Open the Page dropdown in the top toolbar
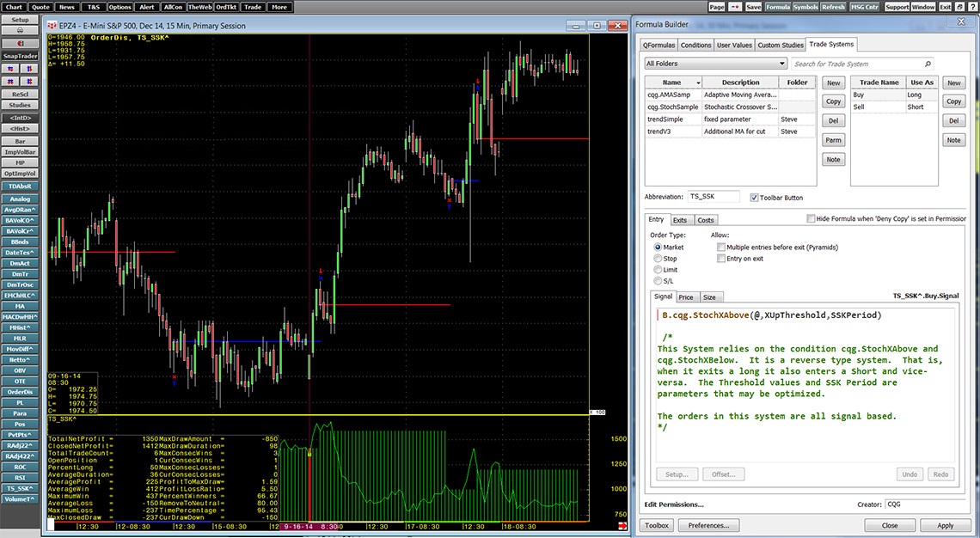 tap(718, 6)
